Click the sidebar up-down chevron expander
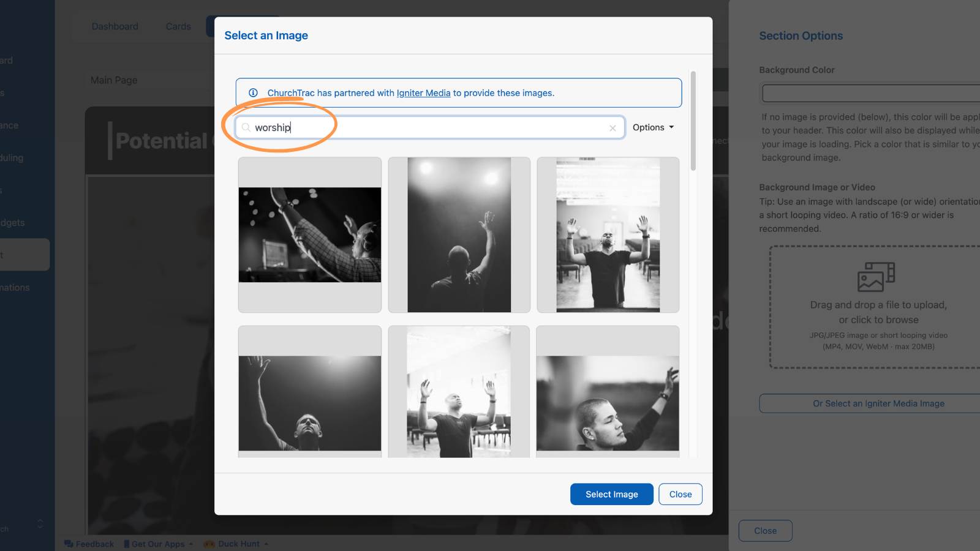This screenshot has width=980, height=551. point(40,523)
